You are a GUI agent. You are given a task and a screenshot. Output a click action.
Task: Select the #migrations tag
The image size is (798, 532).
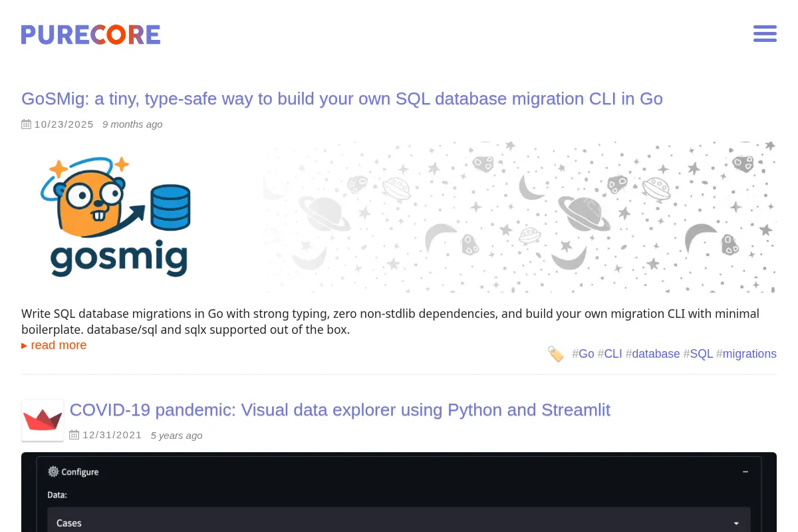pos(746,354)
